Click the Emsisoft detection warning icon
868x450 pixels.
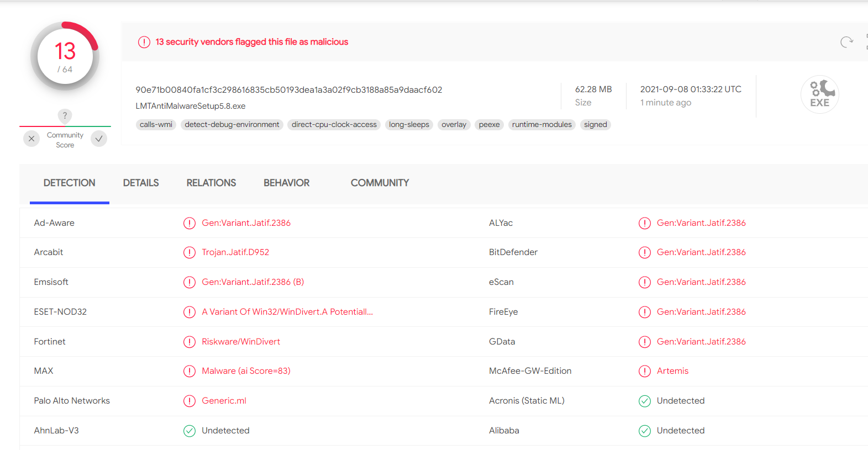point(190,282)
